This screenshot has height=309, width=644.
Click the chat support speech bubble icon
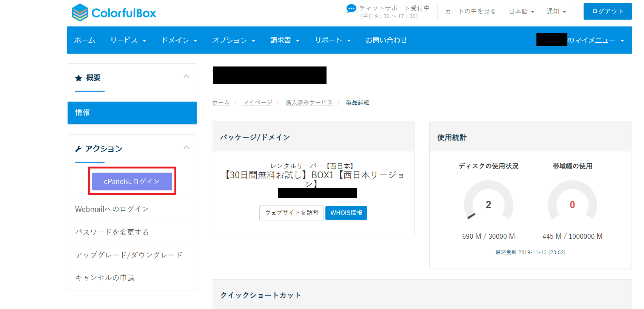pos(351,8)
